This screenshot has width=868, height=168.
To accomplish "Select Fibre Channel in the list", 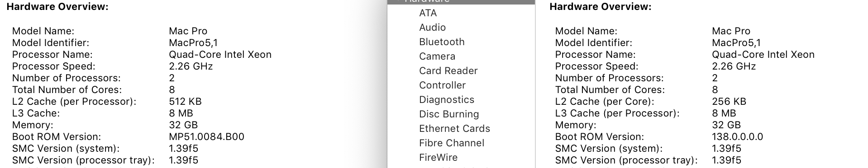I will (x=452, y=143).
